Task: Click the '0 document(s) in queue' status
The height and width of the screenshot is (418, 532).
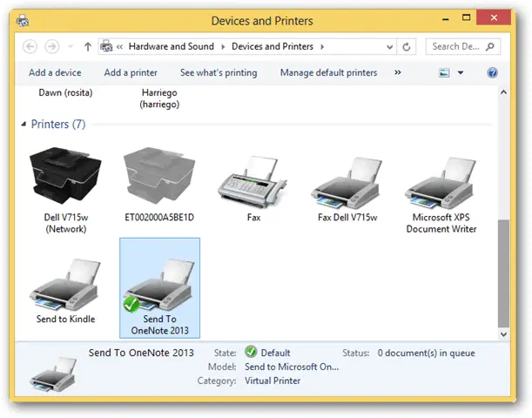Action: [426, 353]
